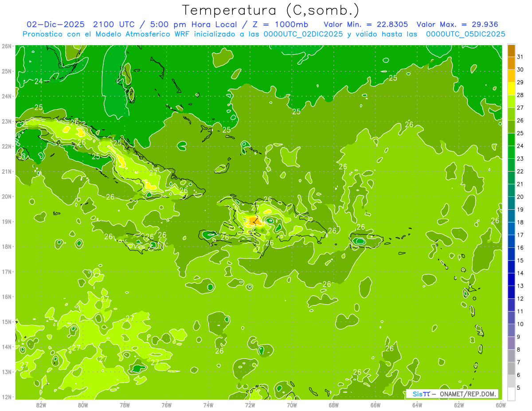The image size is (532, 411).
Task: Click the color scale label 5
Action: pyautogui.click(x=519, y=388)
